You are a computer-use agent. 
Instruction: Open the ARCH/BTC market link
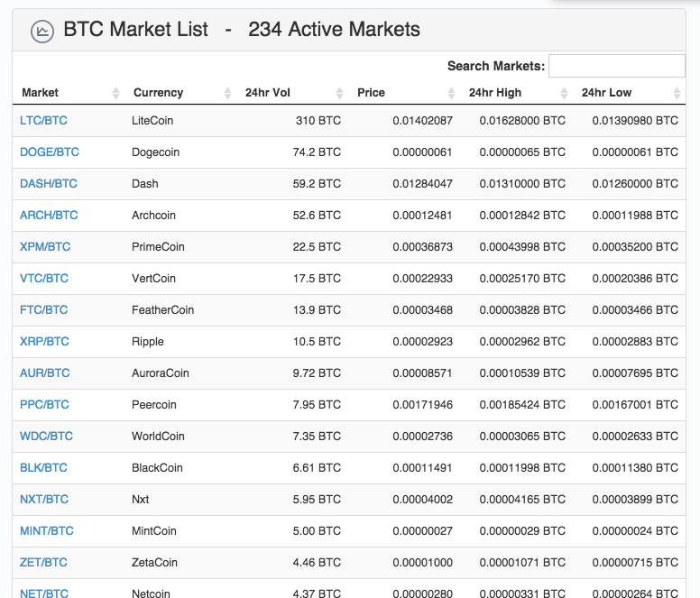49,215
